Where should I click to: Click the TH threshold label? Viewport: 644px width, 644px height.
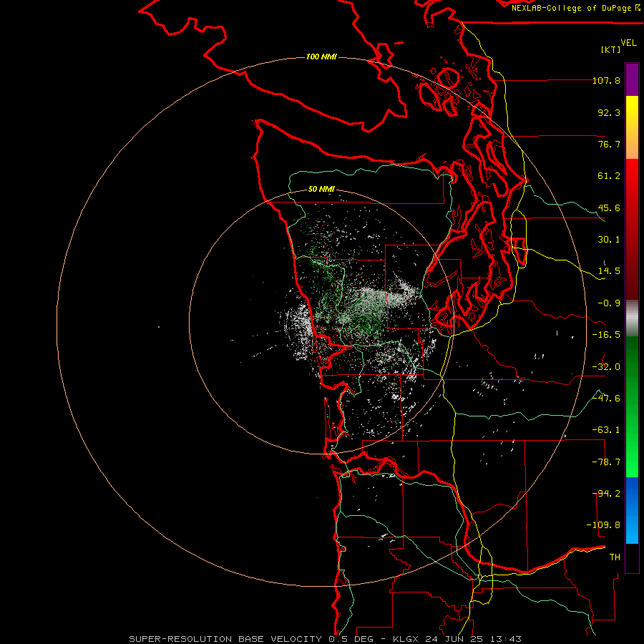point(615,557)
